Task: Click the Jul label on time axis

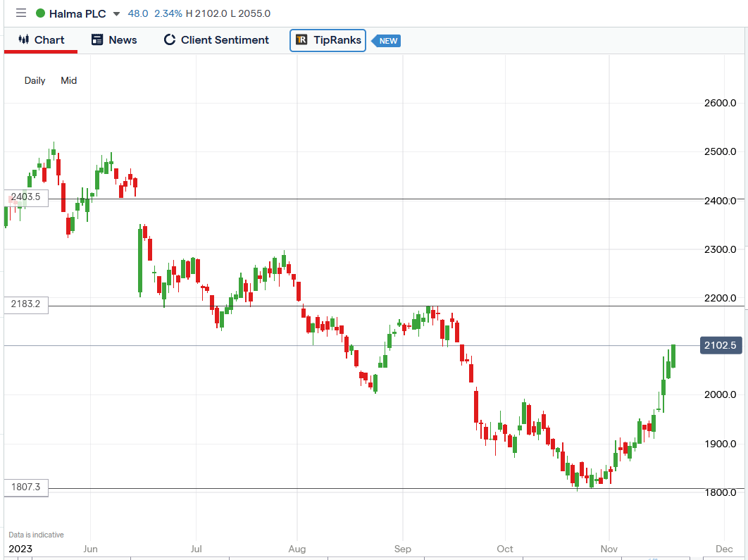Action: pos(196,549)
